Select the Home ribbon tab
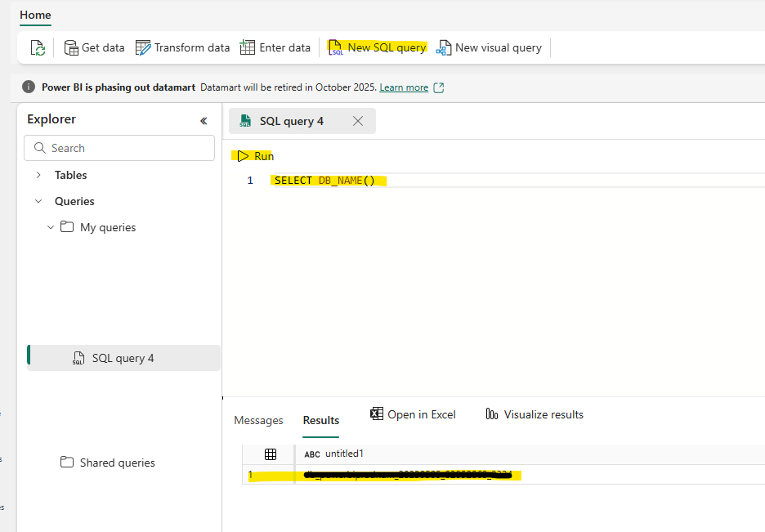 coord(35,15)
